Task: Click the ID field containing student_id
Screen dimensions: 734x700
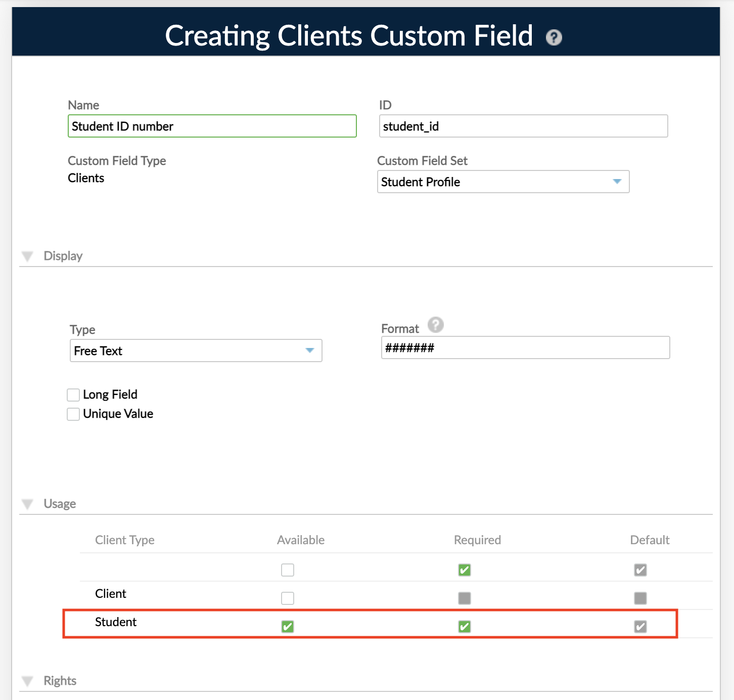Action: 524,126
